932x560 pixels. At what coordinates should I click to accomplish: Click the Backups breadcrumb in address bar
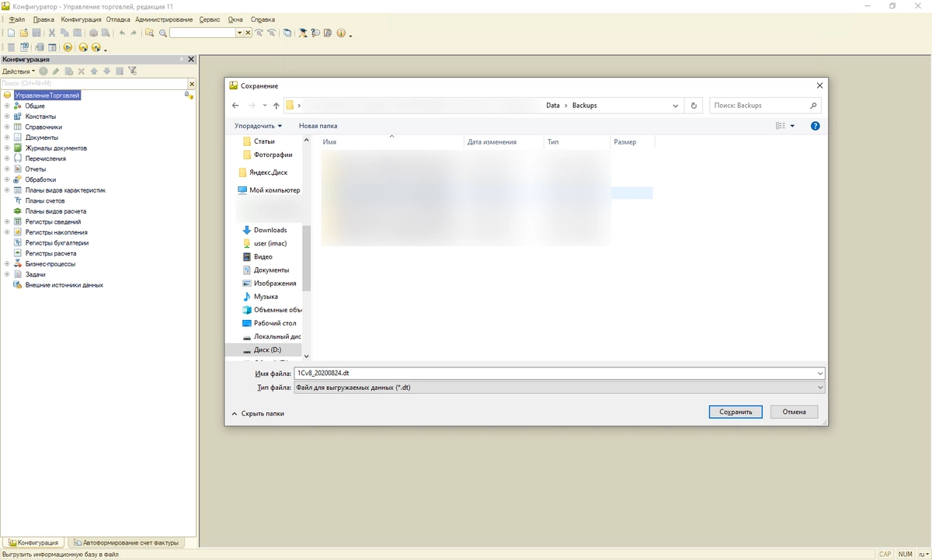point(584,106)
